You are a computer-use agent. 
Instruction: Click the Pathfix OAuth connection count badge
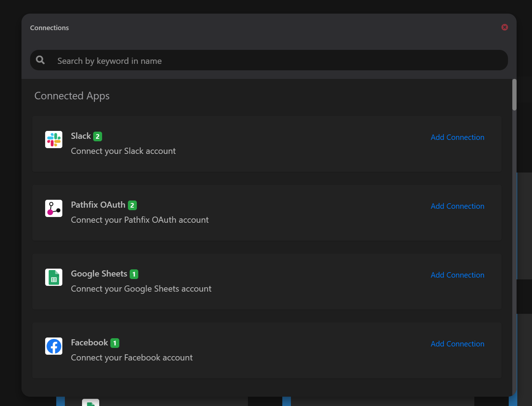[x=132, y=205]
